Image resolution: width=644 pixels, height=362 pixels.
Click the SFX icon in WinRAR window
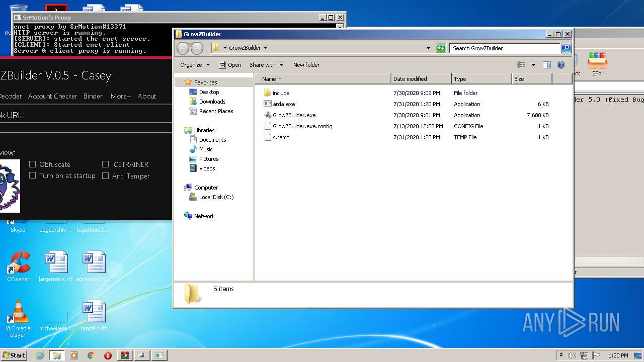coord(597,64)
